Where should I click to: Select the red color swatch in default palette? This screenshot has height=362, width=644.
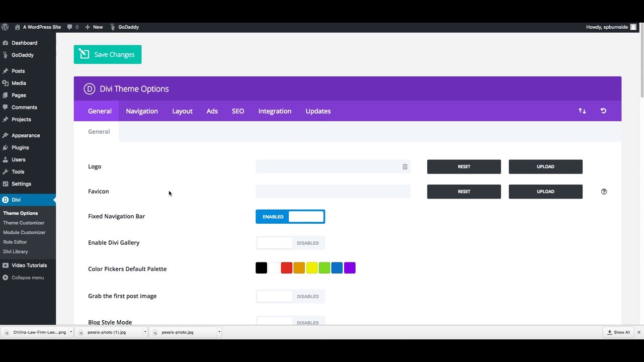coord(286,267)
